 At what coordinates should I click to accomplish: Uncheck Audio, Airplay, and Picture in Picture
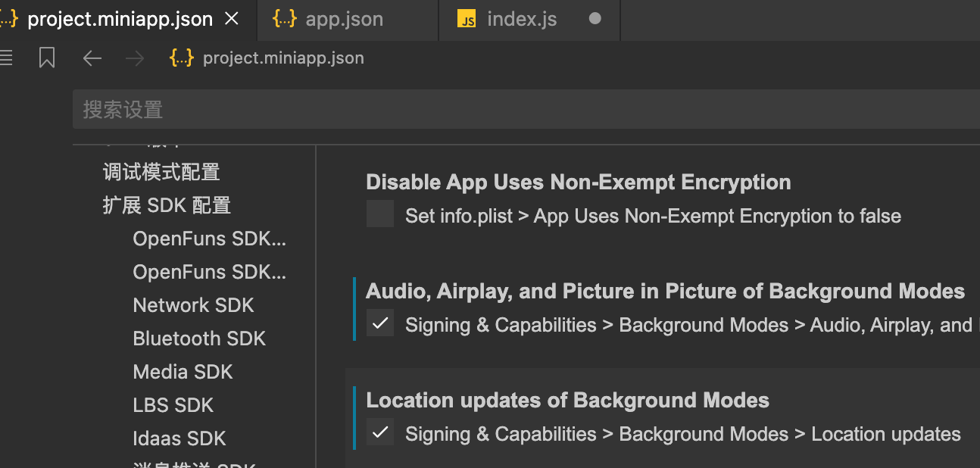(x=380, y=323)
